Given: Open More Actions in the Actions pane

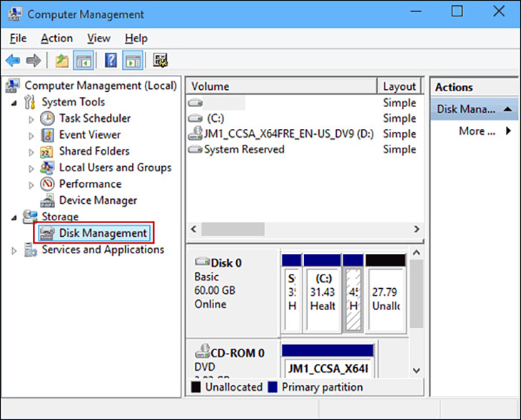Looking at the screenshot, I should coord(485,131).
